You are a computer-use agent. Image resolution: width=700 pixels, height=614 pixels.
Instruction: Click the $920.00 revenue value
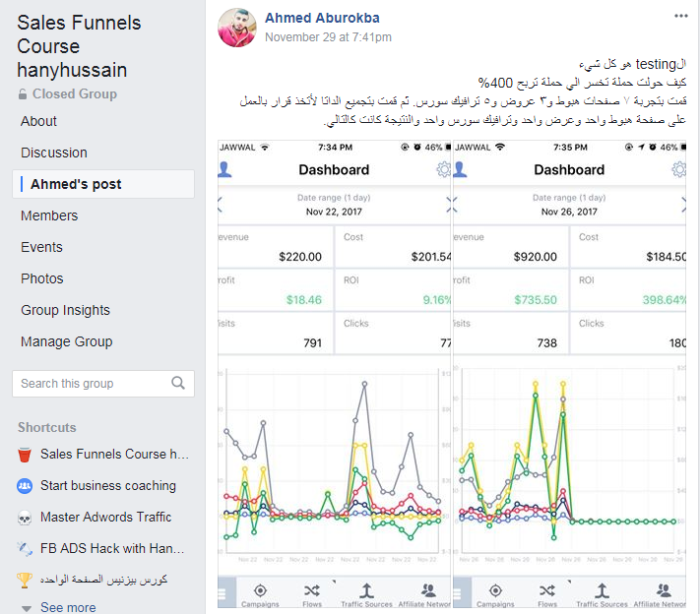tap(536, 257)
